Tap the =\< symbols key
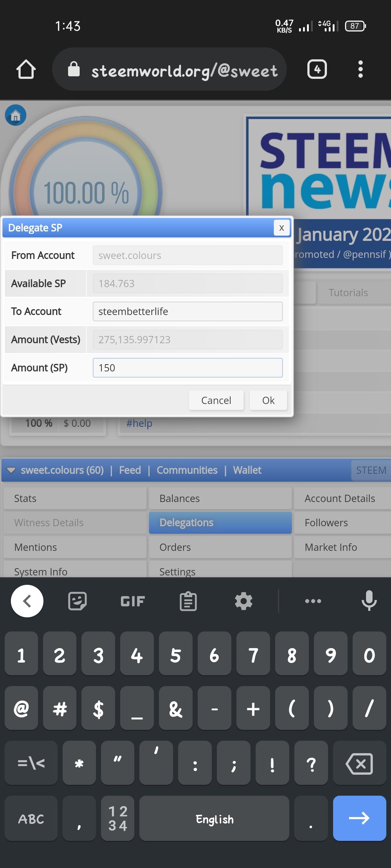Viewport: 391px width, 868px height. click(x=31, y=763)
